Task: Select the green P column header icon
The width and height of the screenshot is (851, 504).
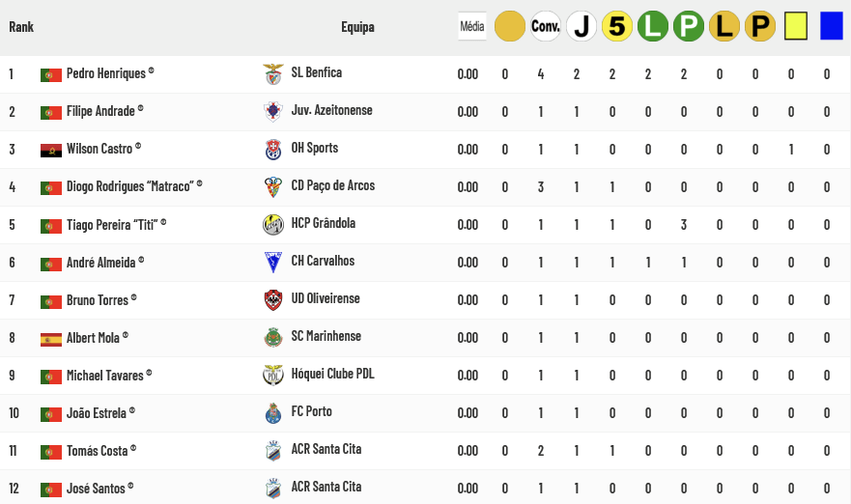Action: tap(689, 26)
